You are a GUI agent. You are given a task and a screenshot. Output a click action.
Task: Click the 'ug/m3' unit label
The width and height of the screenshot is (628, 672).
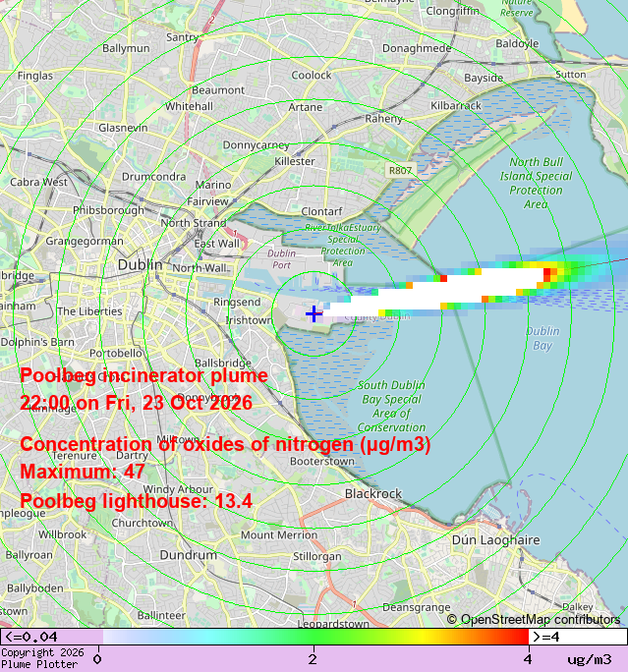[590, 659]
